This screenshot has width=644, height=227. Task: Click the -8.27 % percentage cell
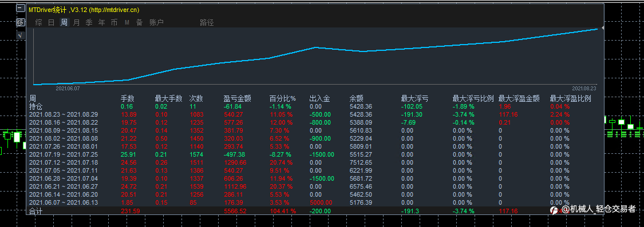(280, 154)
